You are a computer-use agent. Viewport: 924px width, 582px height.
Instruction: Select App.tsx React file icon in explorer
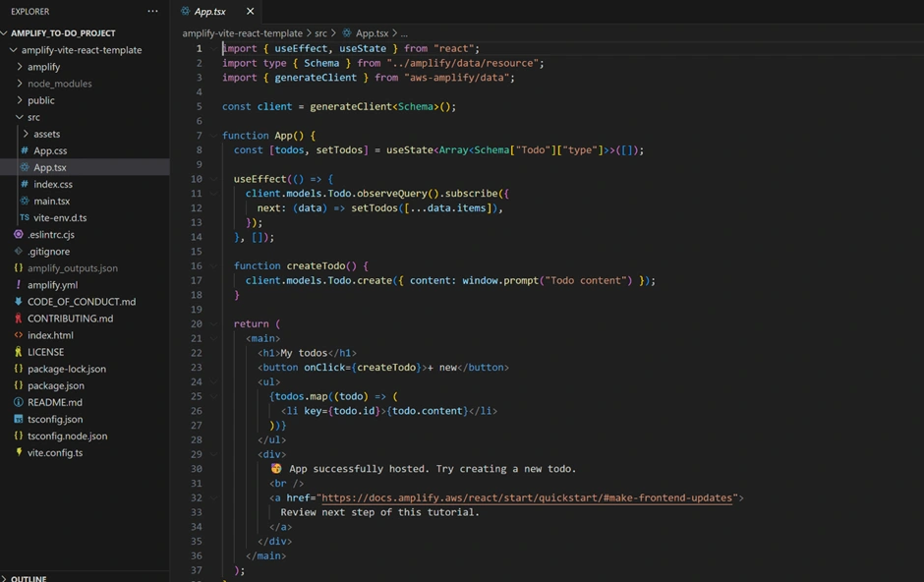point(25,167)
